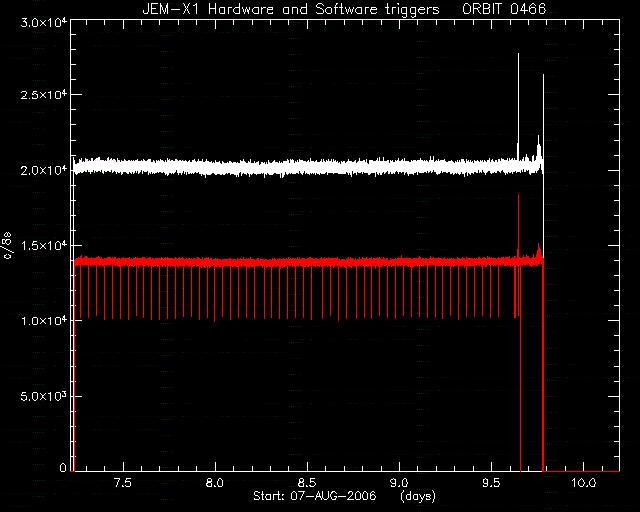
Task: Click the 2.5×10⁴ y-axis label
Action: click(x=44, y=95)
